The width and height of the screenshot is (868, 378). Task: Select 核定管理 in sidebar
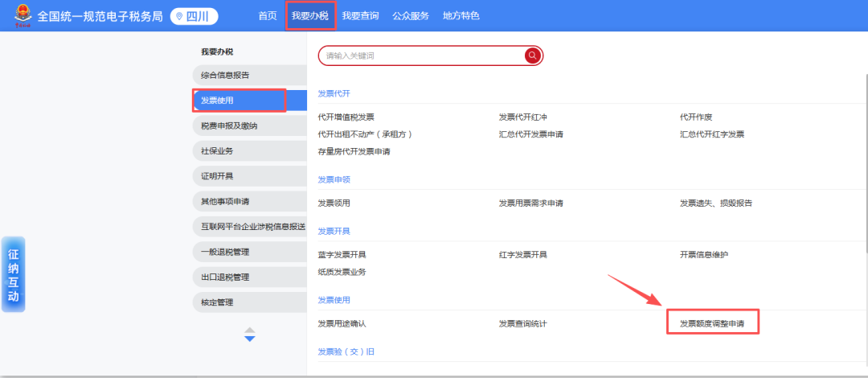click(x=250, y=302)
